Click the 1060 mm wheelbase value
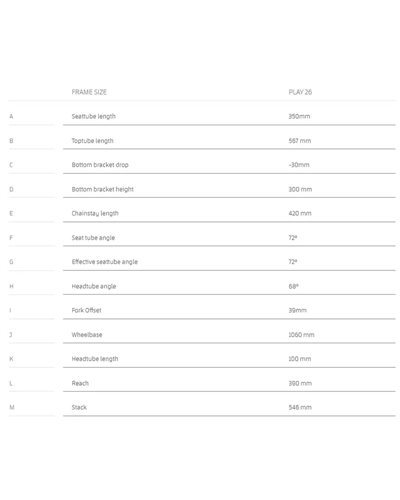Screen dimensions: 400x500 [301, 335]
